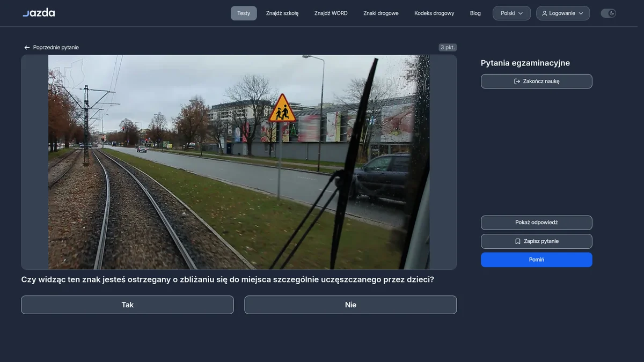Toggle the dark mode switch
This screenshot has width=644, height=362.
tap(608, 13)
